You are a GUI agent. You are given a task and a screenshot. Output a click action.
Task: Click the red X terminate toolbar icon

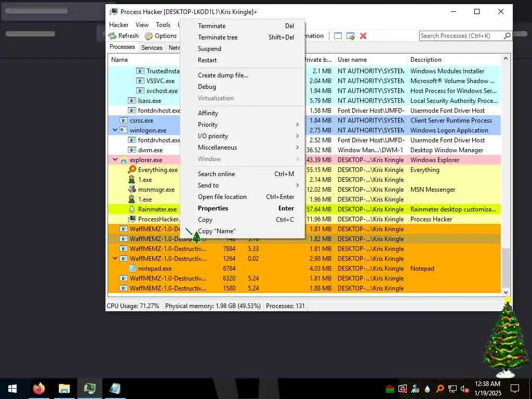[363, 36]
